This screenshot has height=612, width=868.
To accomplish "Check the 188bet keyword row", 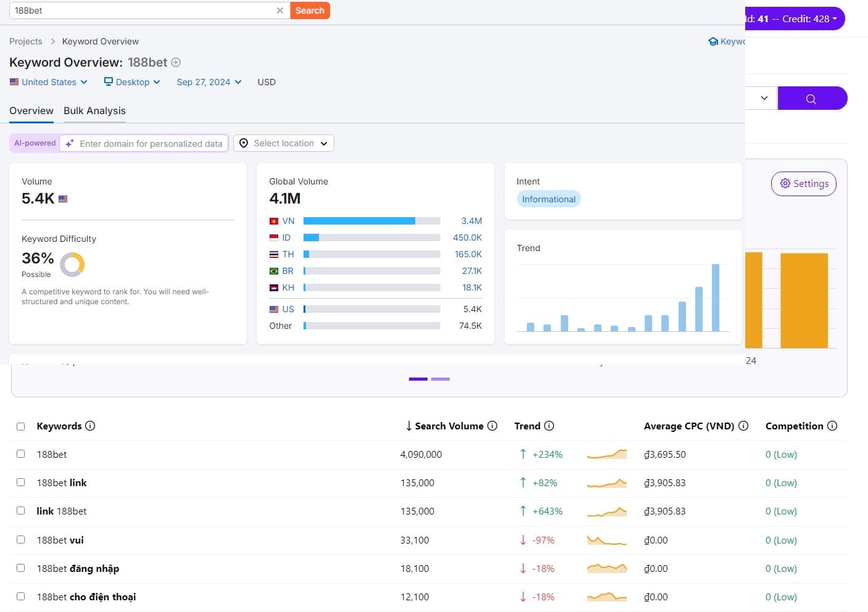I will coord(20,453).
